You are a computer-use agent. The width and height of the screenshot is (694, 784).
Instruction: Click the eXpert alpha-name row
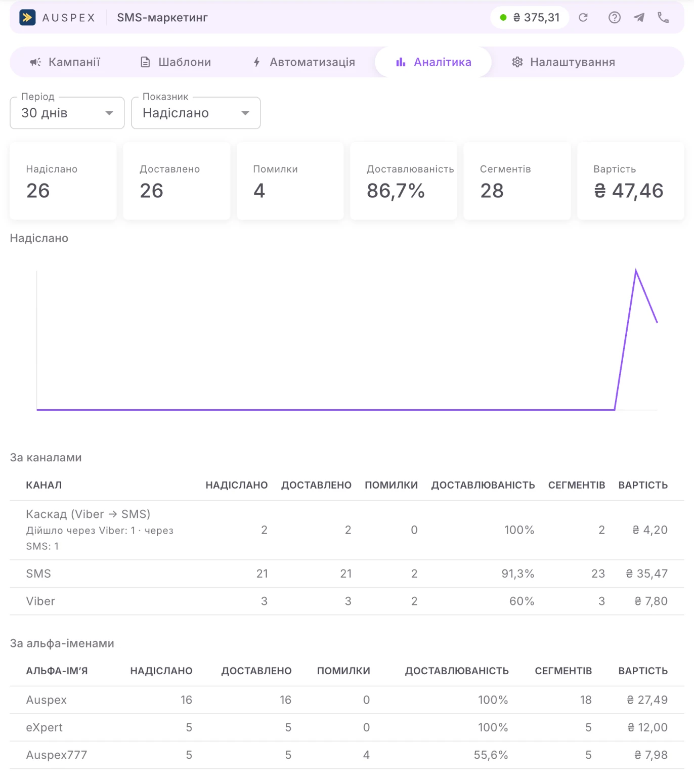(347, 728)
